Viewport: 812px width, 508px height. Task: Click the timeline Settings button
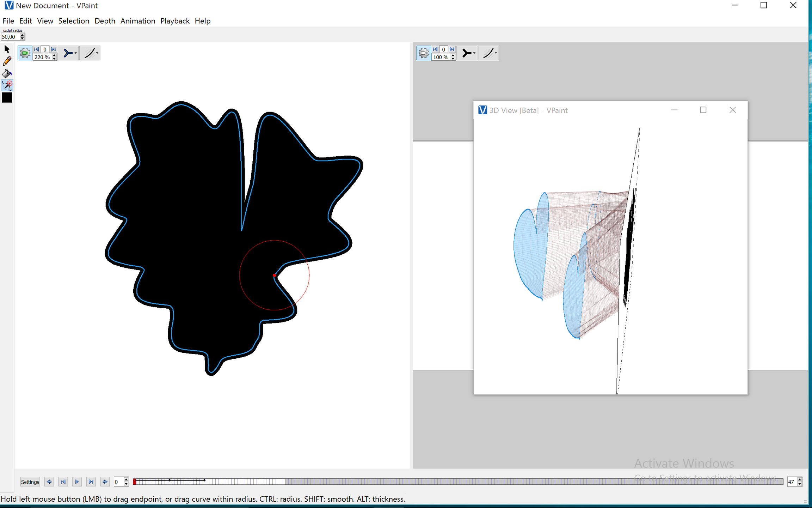[30, 482]
